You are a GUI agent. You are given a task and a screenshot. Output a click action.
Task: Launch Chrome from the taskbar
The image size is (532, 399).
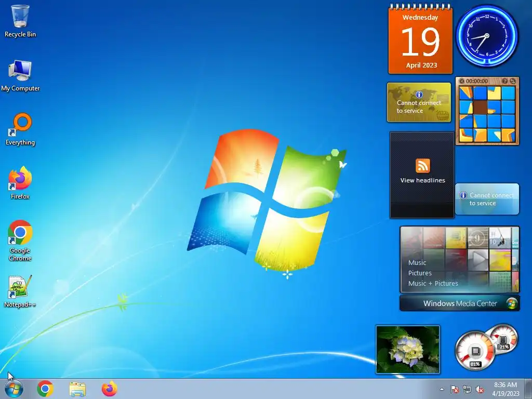45,389
